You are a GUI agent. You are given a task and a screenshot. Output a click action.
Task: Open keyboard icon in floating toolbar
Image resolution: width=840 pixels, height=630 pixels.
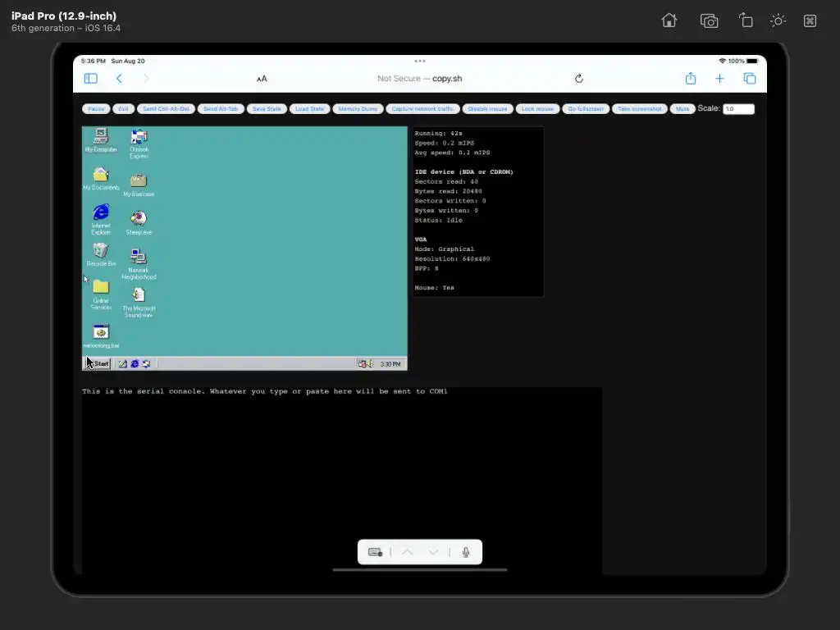tap(375, 552)
